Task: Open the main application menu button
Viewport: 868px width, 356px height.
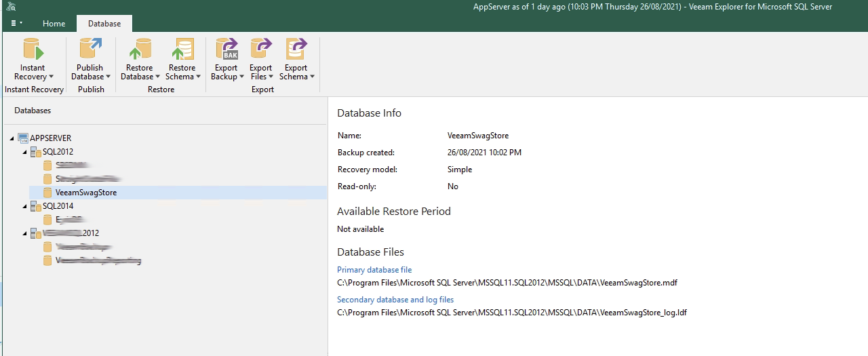Action: pos(16,24)
